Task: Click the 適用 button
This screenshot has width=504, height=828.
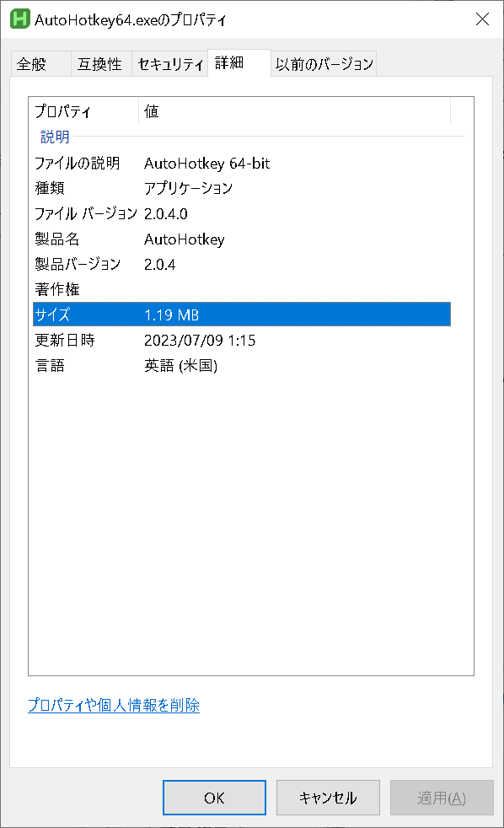Action: point(442,797)
